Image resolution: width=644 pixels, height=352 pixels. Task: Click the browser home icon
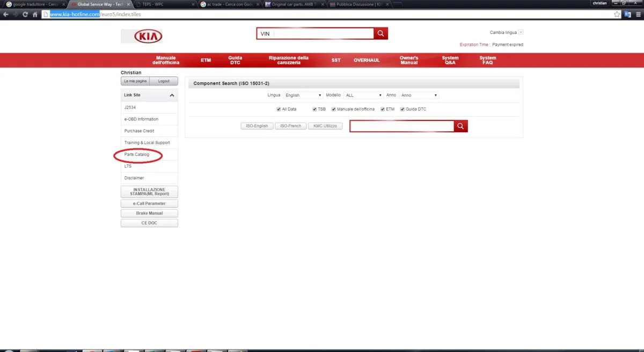pyautogui.click(x=35, y=14)
